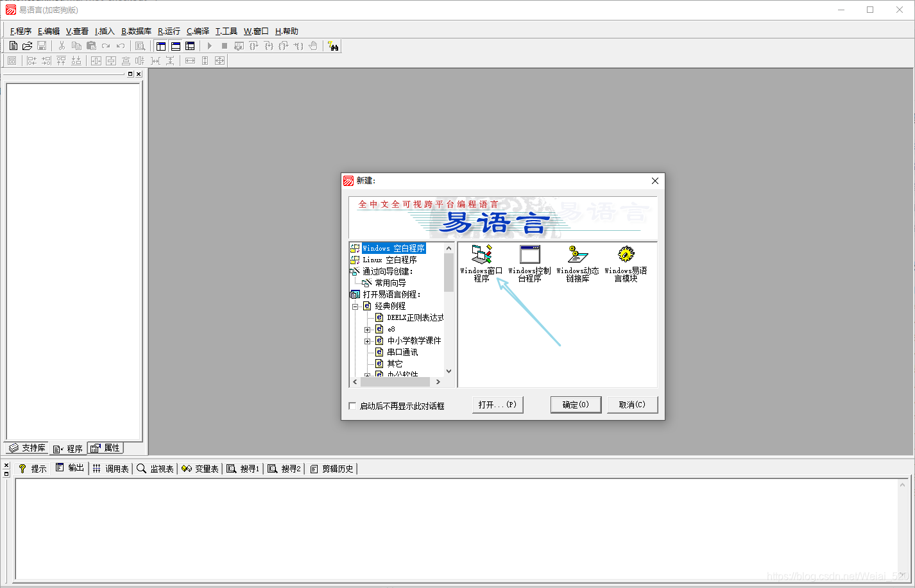
Task: Click the Cut scissors toolbar icon
Action: tap(62, 46)
